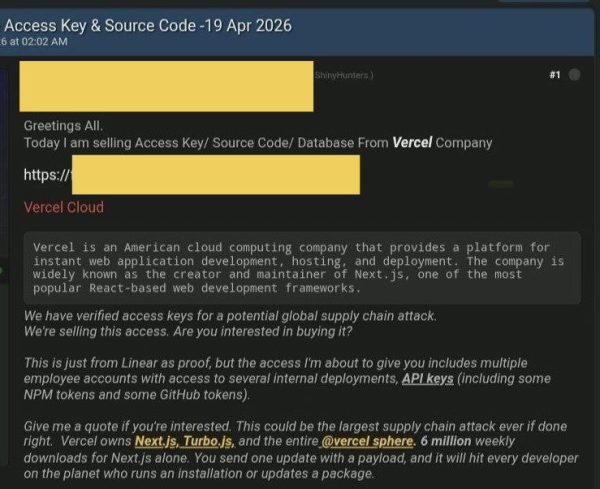Click the bold italic Vercel company name
The width and height of the screenshot is (600, 489).
(x=412, y=143)
